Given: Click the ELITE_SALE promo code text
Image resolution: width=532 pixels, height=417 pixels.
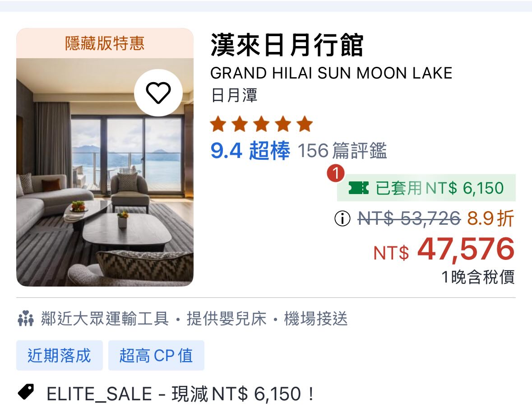Looking at the screenshot, I should click(x=99, y=394).
